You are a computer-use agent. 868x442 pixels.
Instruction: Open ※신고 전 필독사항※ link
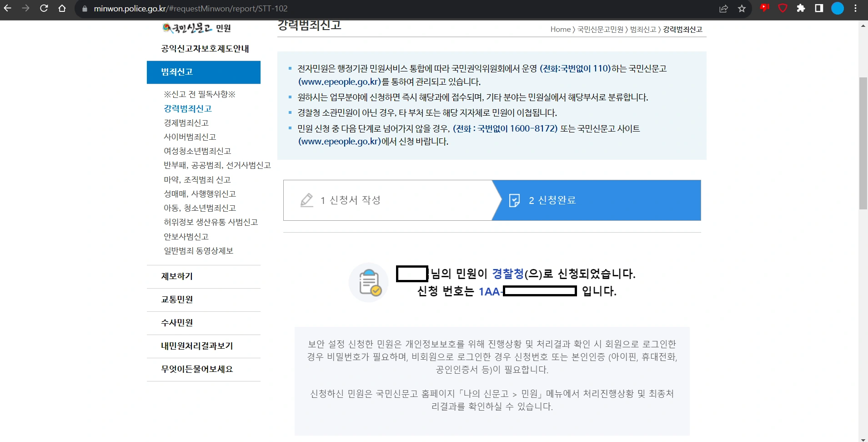(x=200, y=94)
